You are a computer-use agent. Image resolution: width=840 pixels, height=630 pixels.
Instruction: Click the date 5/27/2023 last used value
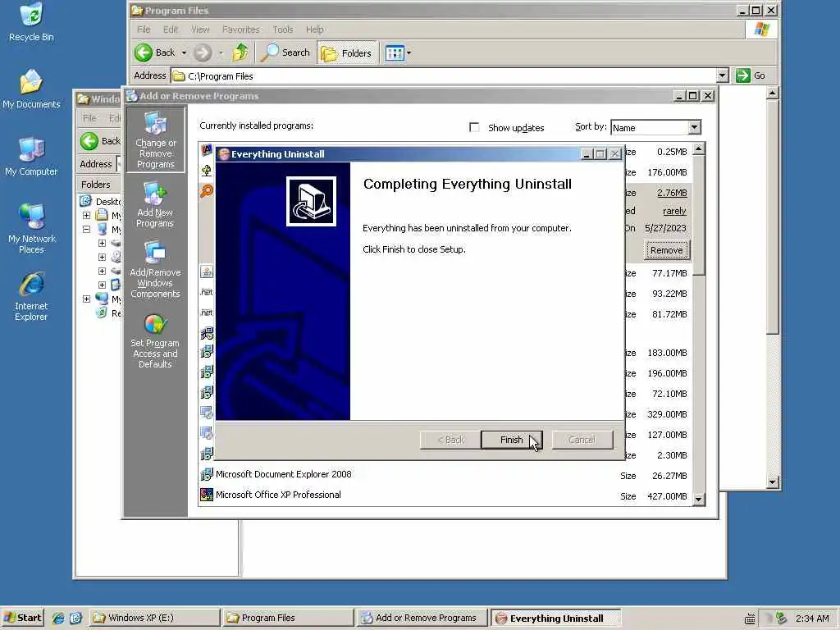(665, 228)
